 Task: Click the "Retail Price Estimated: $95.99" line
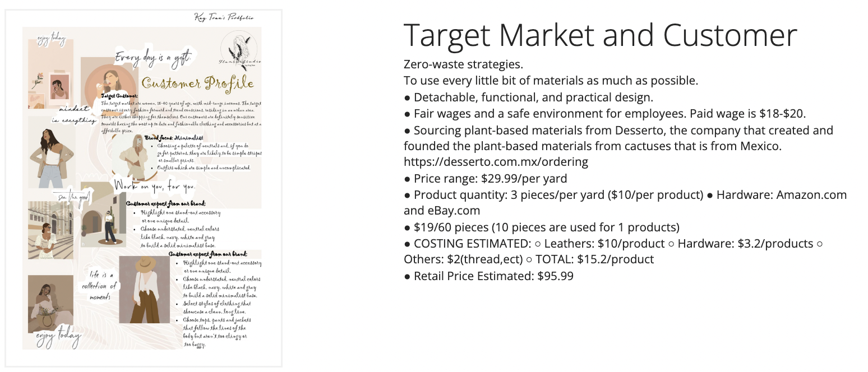[488, 276]
